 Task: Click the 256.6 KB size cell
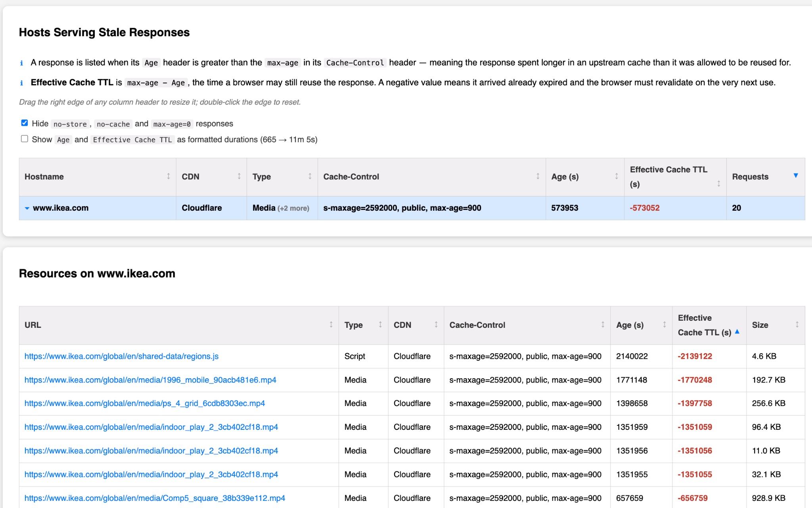[x=776, y=403]
